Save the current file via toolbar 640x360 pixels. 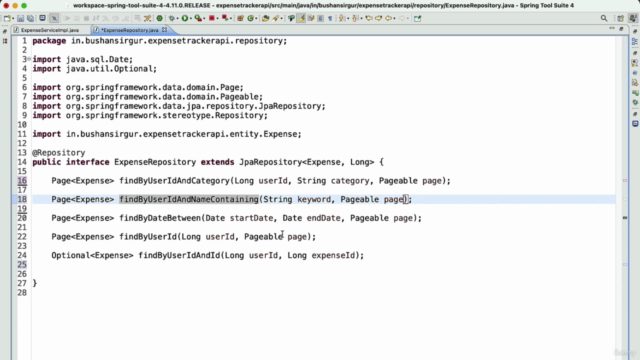click(20, 18)
